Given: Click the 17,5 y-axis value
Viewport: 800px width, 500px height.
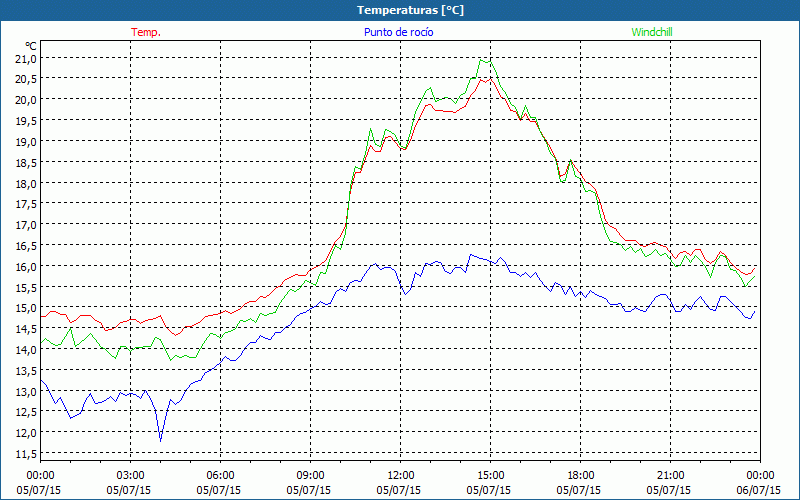Looking at the screenshot, I should click(27, 204).
